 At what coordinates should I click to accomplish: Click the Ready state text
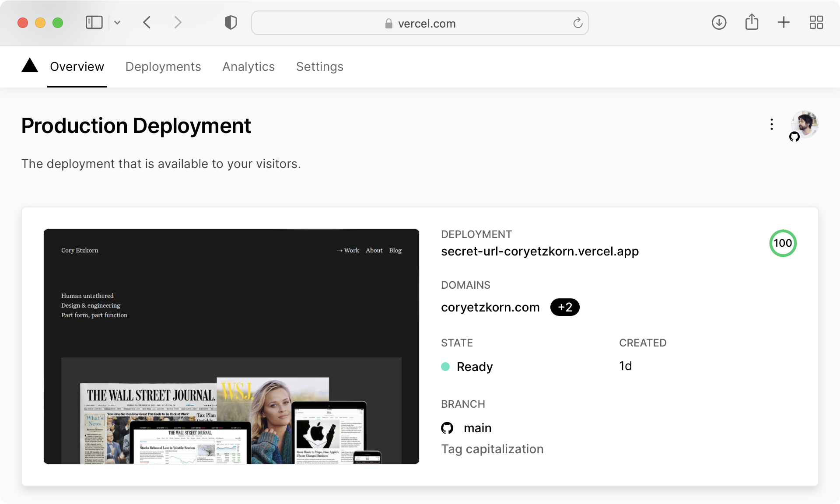pyautogui.click(x=475, y=367)
